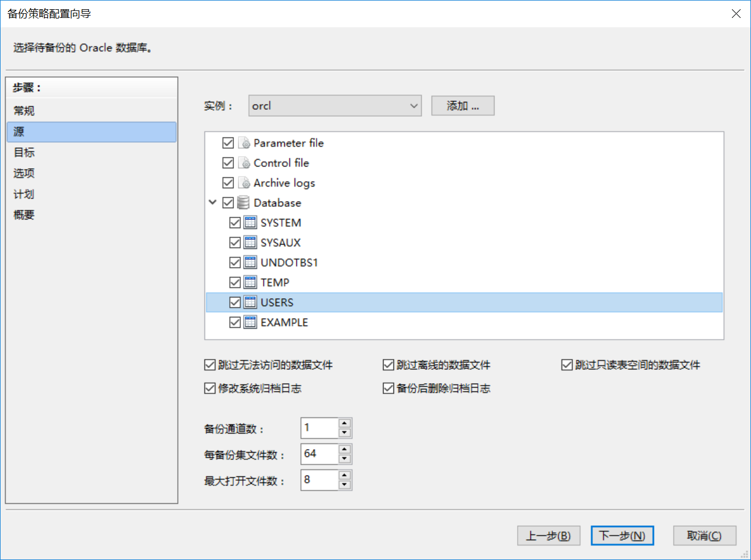
Task: Open the orcl instance dropdown
Action: [335, 106]
